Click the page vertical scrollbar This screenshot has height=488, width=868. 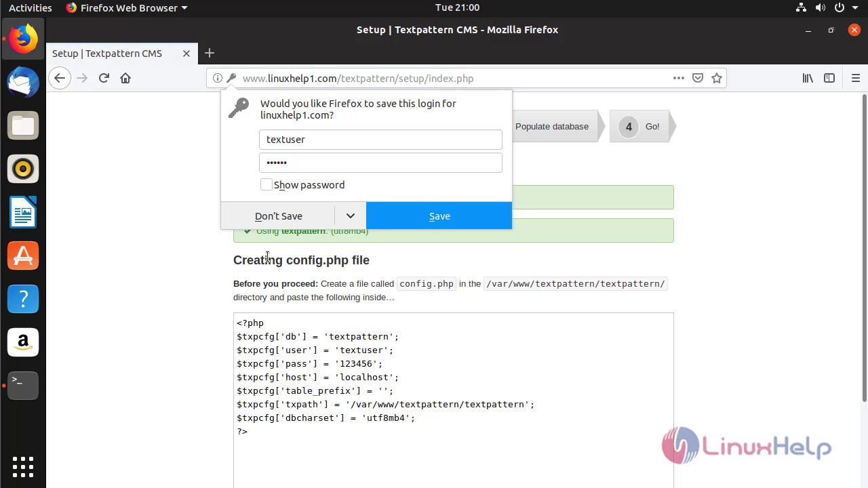[864, 247]
